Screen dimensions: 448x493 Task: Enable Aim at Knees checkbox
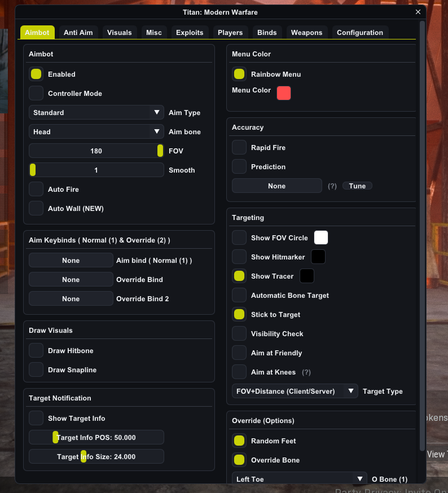[239, 372]
